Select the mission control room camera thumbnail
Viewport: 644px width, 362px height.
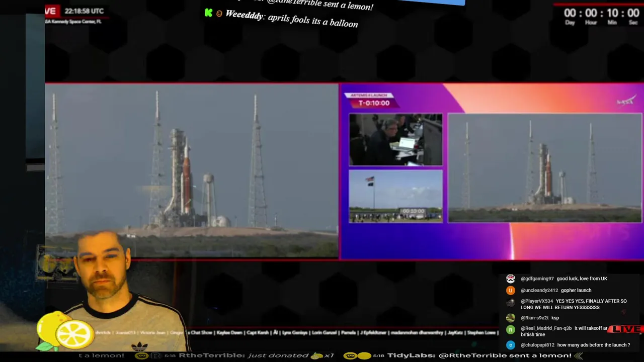coord(395,139)
